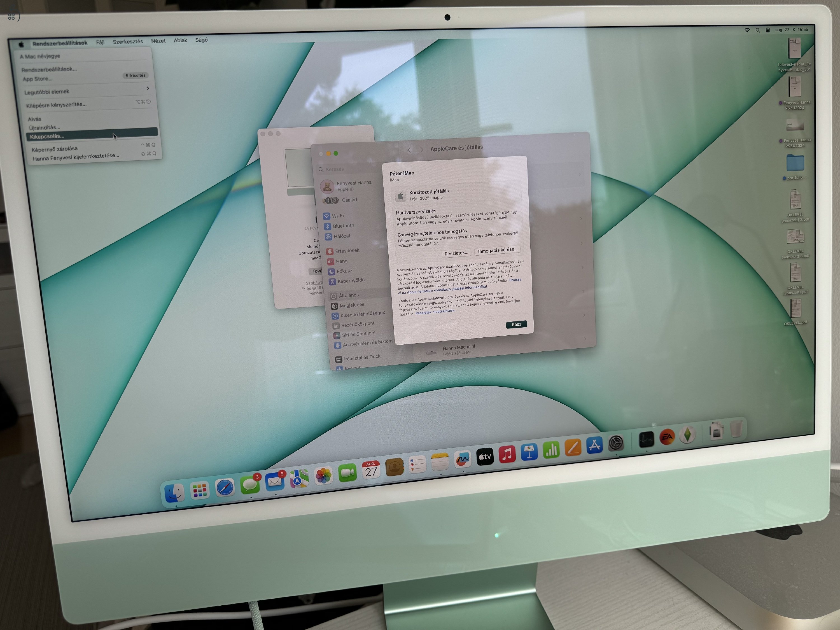Viewport: 840px width, 630px height.
Task: Click the Részletek… button
Action: pos(456,253)
